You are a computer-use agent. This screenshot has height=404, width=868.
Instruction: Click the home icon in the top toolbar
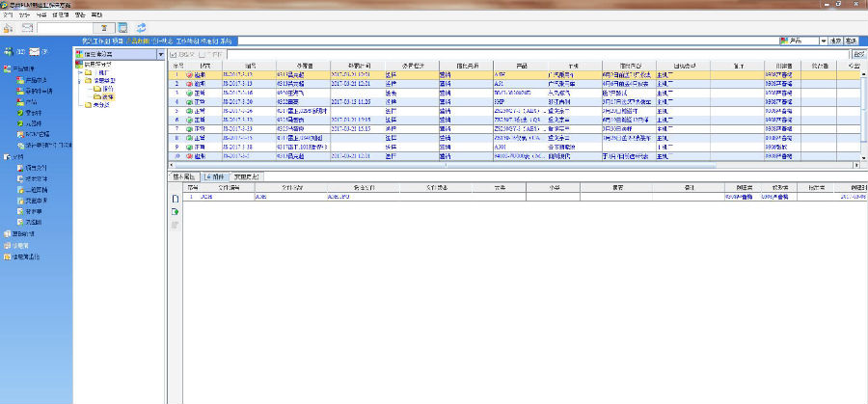tap(10, 27)
